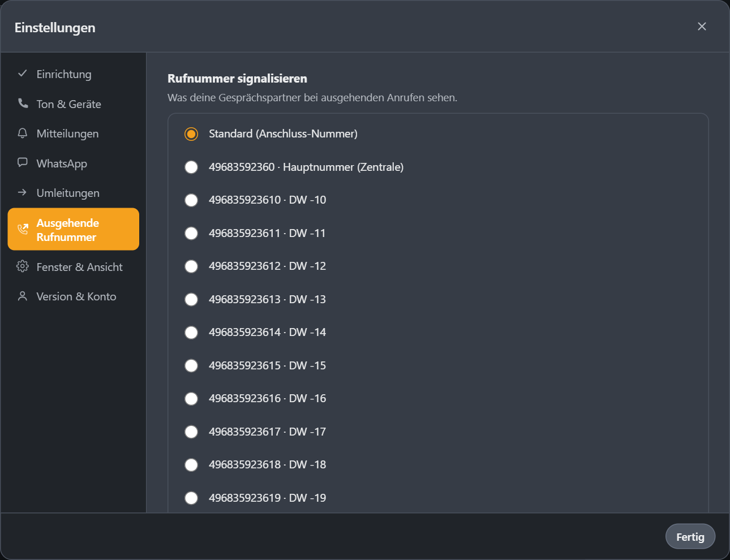Click the Fertig button

690,537
